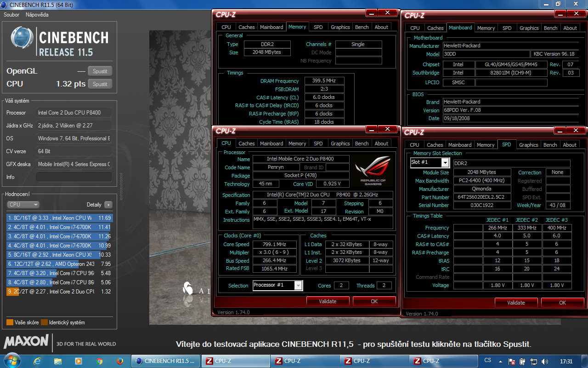Switch to Mainboard tab in CPU window
Screen dimensions: 588x368
coord(271,144)
